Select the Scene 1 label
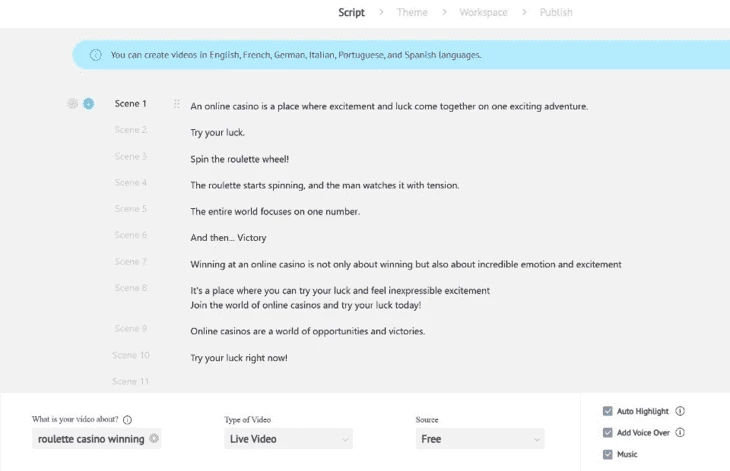Viewport: 730px width, 471px height. tap(130, 104)
